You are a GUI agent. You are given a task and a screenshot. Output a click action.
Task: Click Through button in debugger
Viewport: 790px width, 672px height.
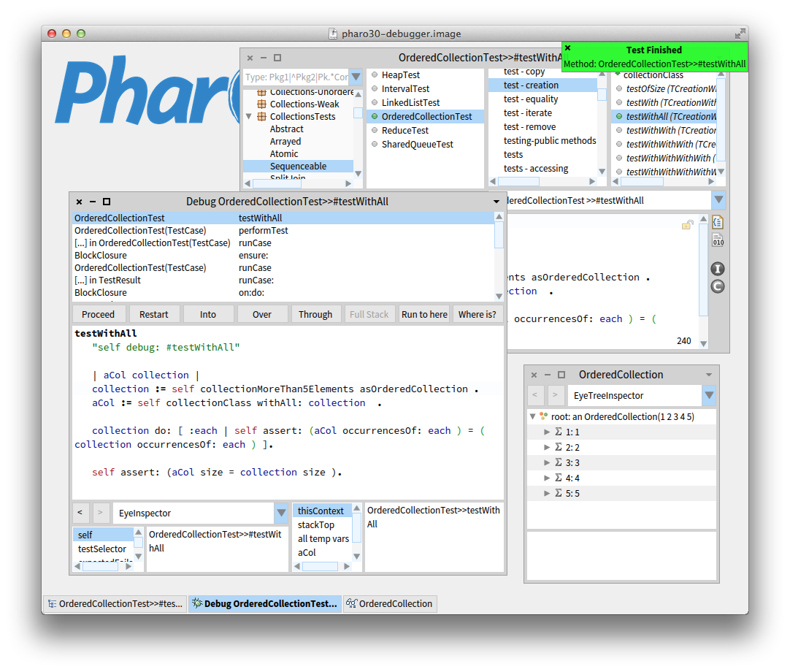315,315
